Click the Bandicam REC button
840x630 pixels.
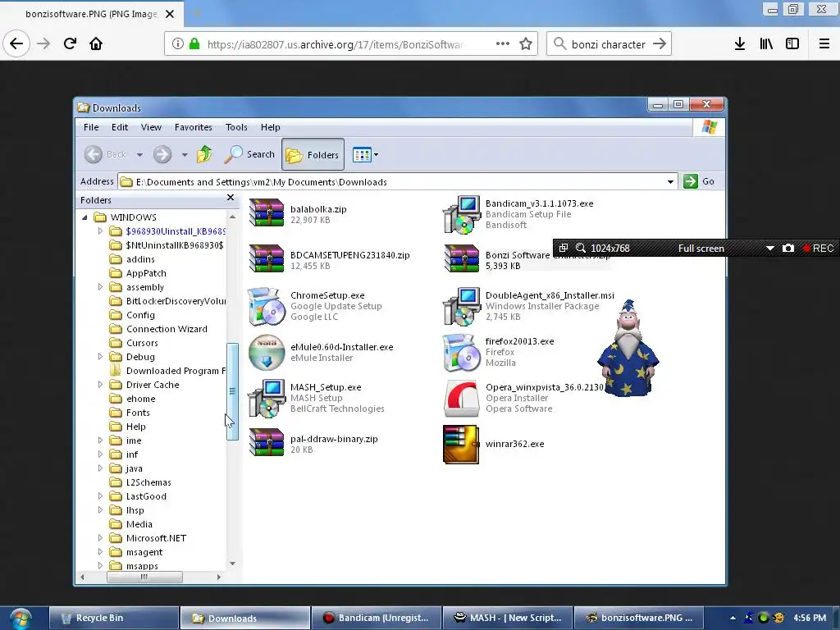point(818,248)
